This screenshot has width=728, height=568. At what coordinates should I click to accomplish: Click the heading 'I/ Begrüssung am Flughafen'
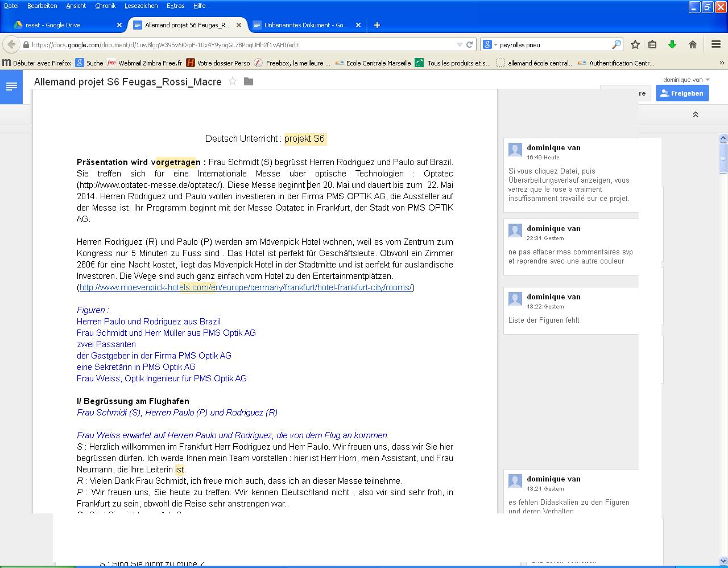coord(133,401)
